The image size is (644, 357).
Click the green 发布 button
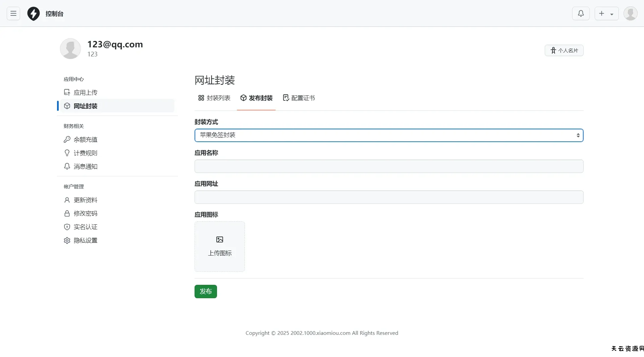206,292
